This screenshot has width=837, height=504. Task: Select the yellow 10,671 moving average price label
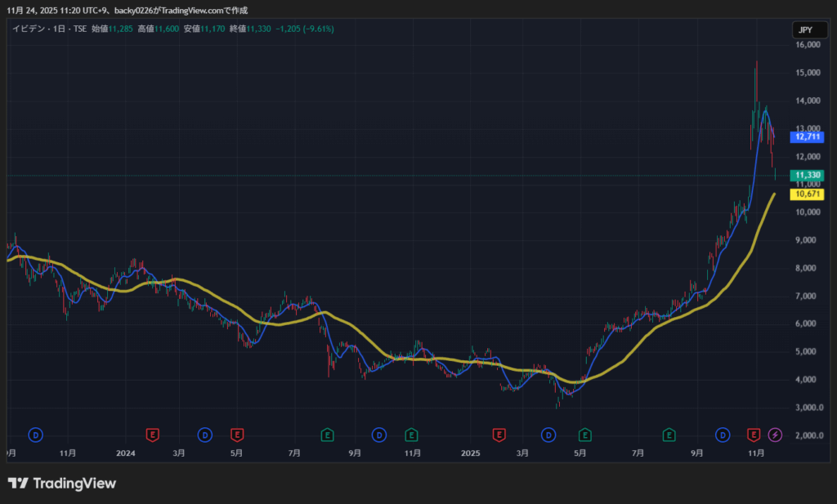click(x=807, y=194)
